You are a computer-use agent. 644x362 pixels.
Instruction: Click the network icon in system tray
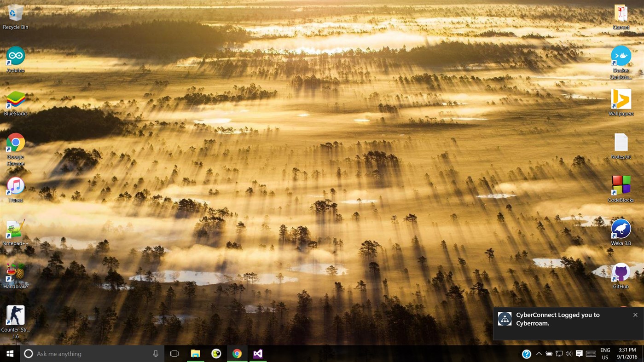[x=559, y=354]
